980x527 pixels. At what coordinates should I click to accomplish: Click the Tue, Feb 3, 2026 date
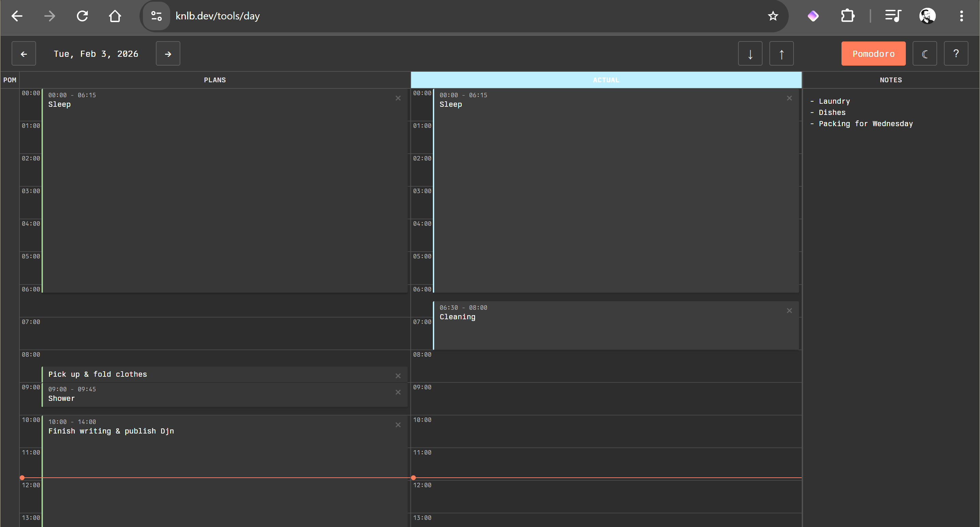pos(96,54)
